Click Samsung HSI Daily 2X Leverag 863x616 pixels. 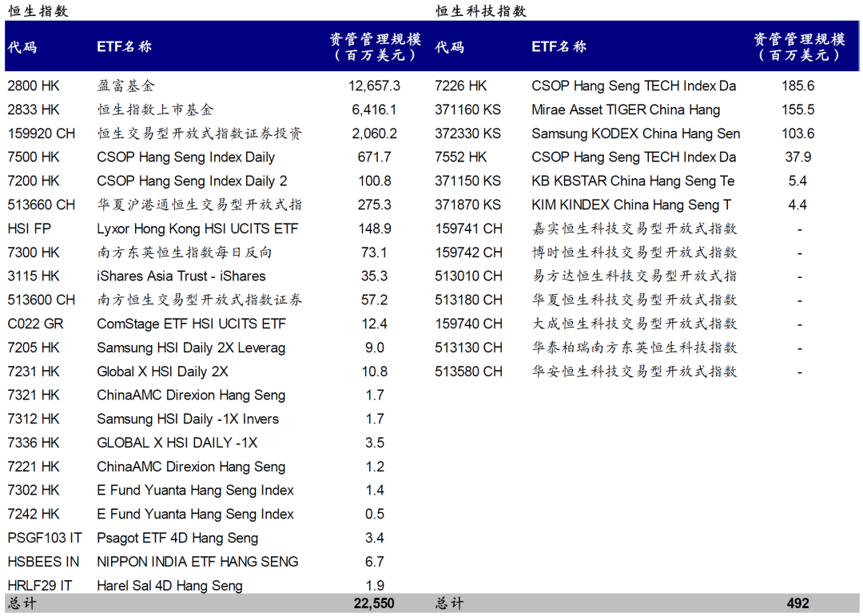[191, 348]
